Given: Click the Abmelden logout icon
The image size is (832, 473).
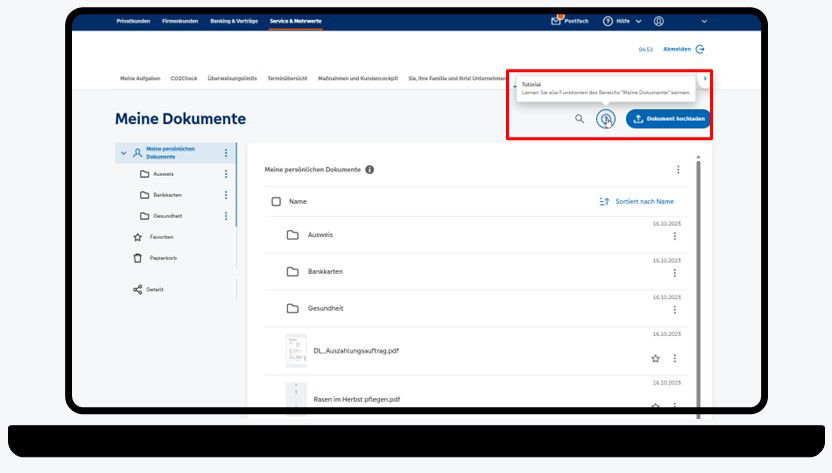Looking at the screenshot, I should tap(700, 49).
